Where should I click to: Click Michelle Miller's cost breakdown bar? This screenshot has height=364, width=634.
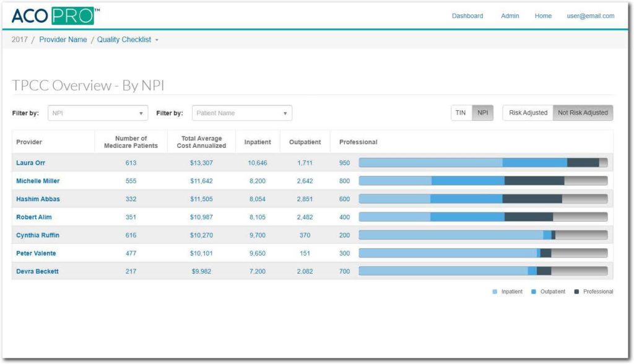[x=483, y=181]
